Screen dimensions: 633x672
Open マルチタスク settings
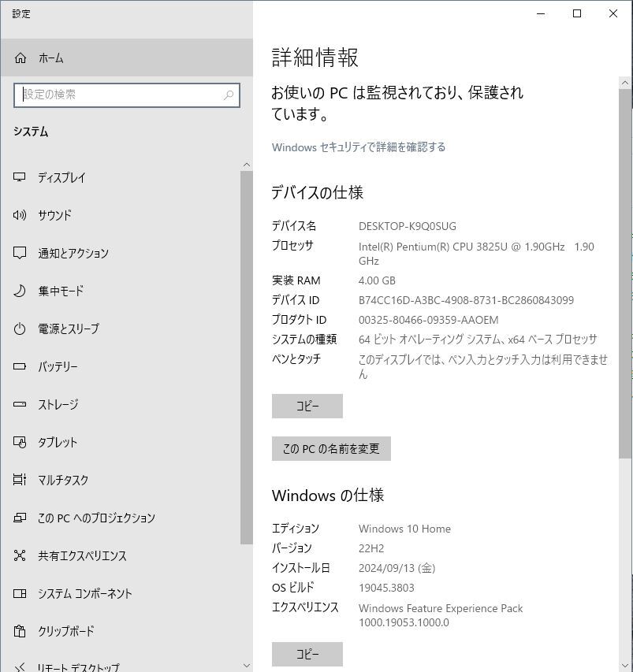120,480
